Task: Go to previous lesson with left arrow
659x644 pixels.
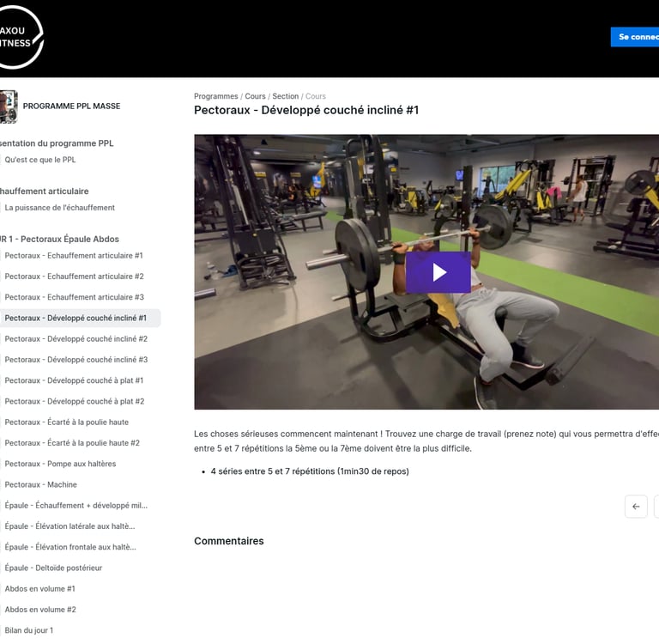Action: tap(636, 507)
